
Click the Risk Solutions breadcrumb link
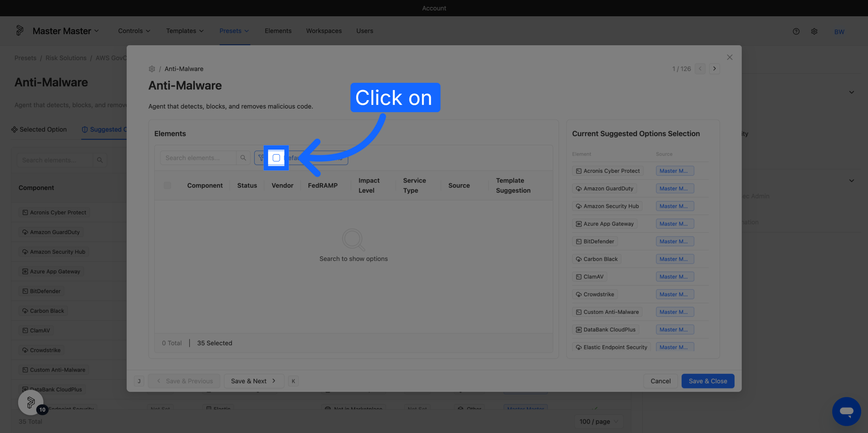tap(66, 58)
